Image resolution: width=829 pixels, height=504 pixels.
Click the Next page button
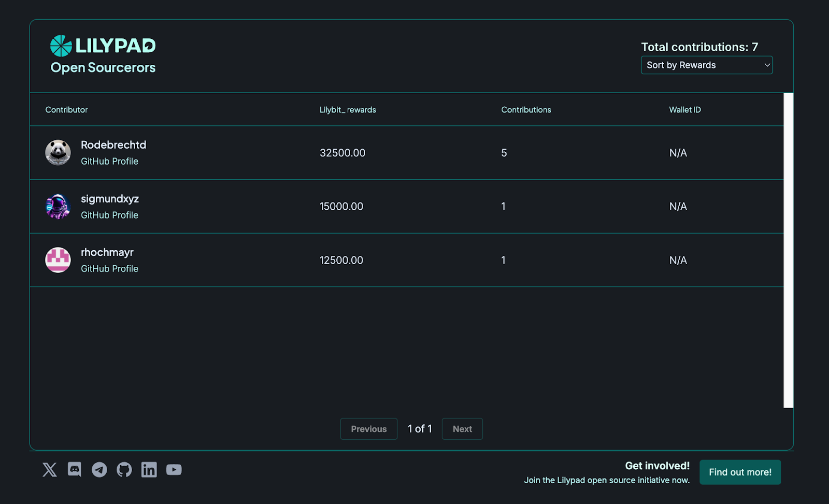(462, 429)
